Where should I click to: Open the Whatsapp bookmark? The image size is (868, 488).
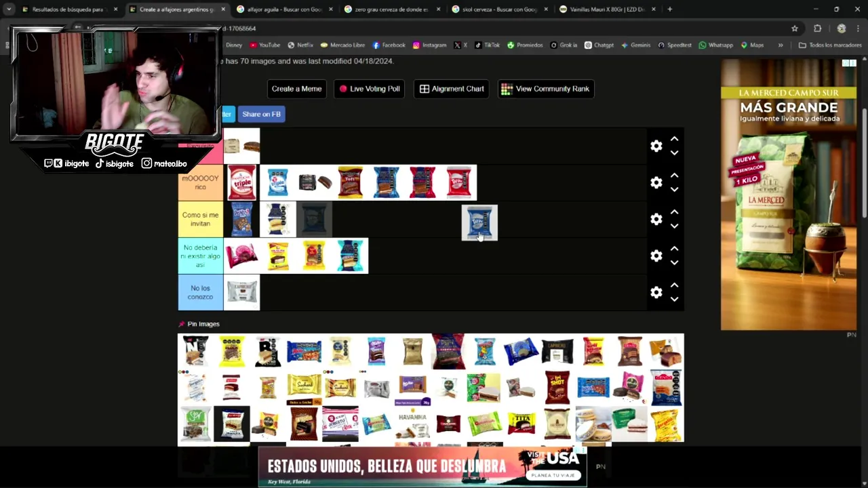click(x=715, y=45)
